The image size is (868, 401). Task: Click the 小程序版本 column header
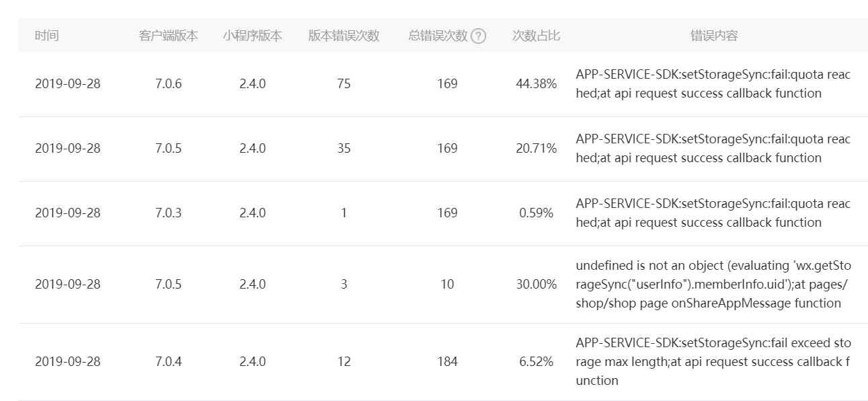(253, 36)
